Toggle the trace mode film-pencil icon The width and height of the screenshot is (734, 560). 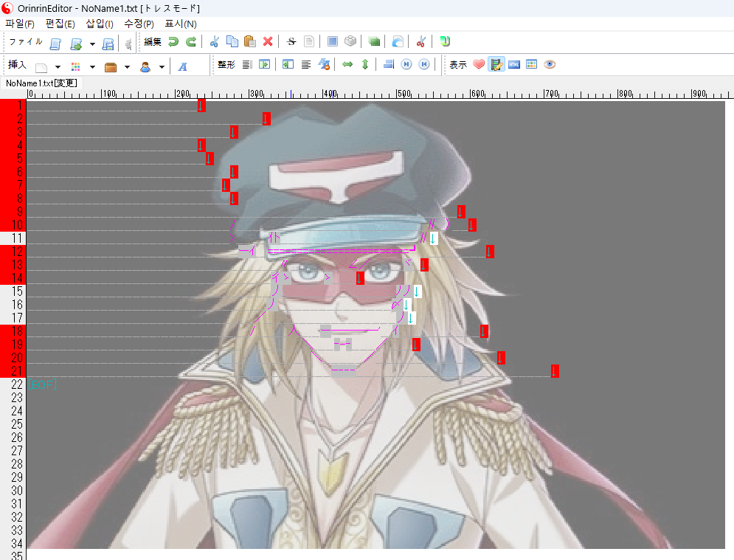(496, 65)
